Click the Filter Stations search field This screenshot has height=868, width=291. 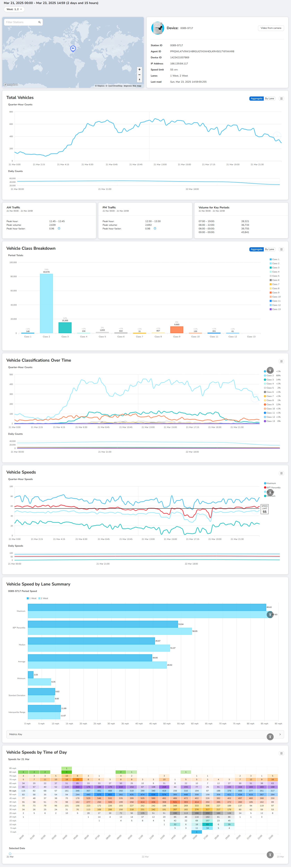point(22,22)
